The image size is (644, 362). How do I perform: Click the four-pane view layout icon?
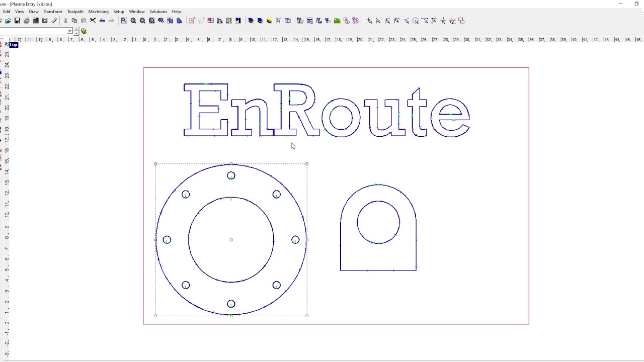[x=210, y=21]
